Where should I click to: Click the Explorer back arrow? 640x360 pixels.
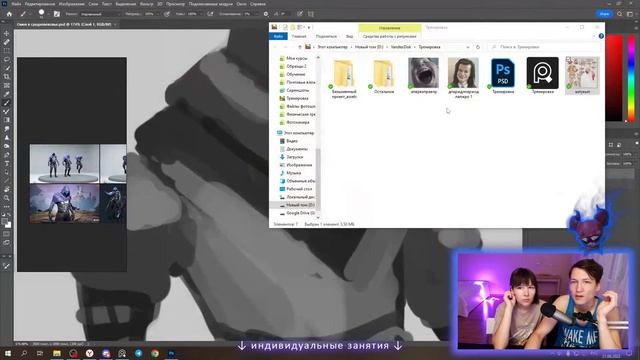point(275,47)
